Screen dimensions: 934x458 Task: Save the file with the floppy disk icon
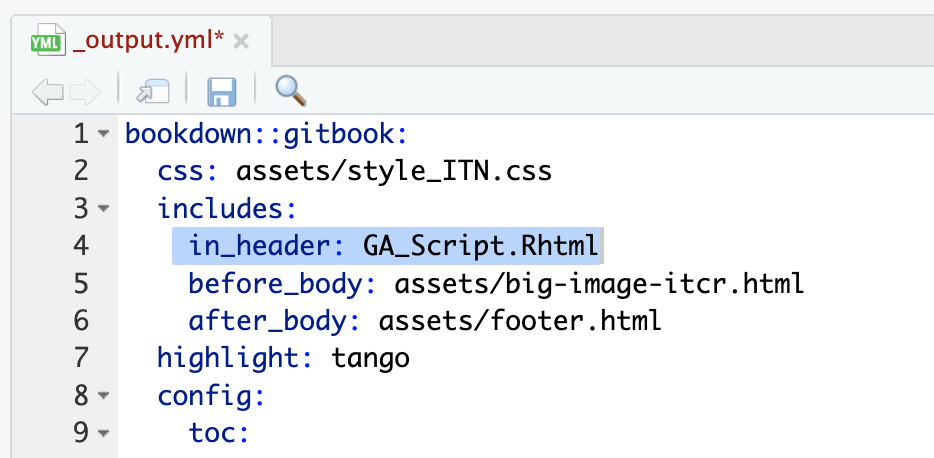click(x=221, y=93)
